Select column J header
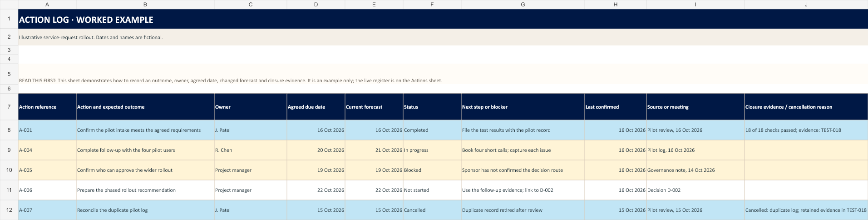The width and height of the screenshot is (868, 220). [x=806, y=4]
